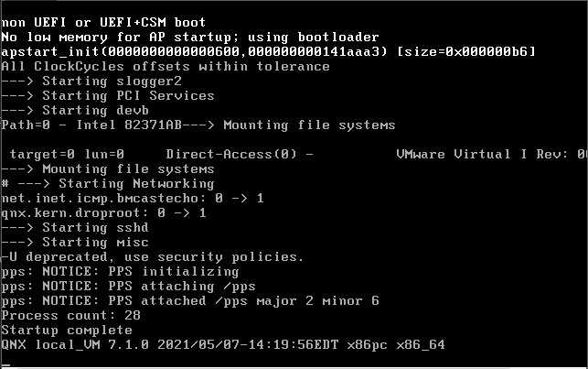
Task: Click the 'Starting slogger2' text
Action: tap(112, 81)
